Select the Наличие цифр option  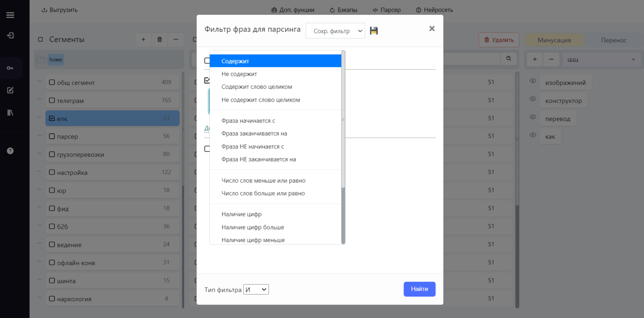pyautogui.click(x=275, y=214)
